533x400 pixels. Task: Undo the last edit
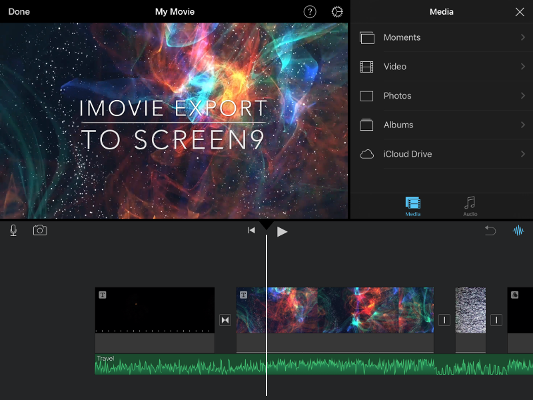[x=490, y=230]
